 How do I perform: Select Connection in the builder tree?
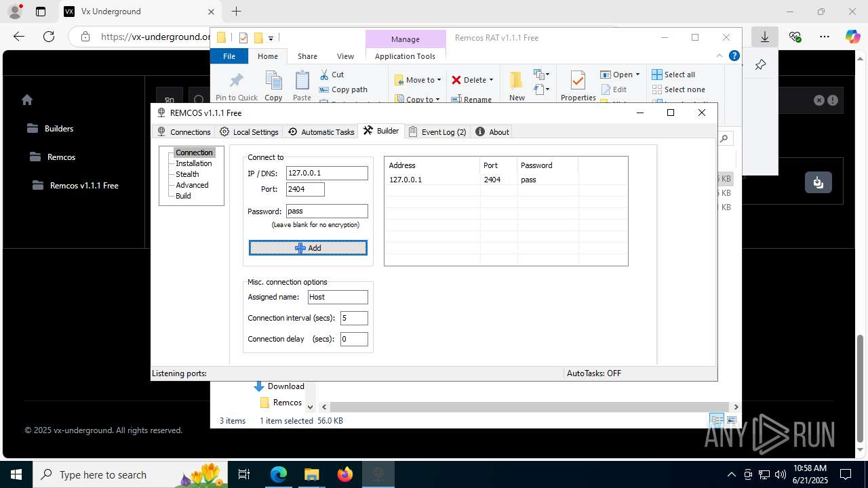tap(194, 152)
